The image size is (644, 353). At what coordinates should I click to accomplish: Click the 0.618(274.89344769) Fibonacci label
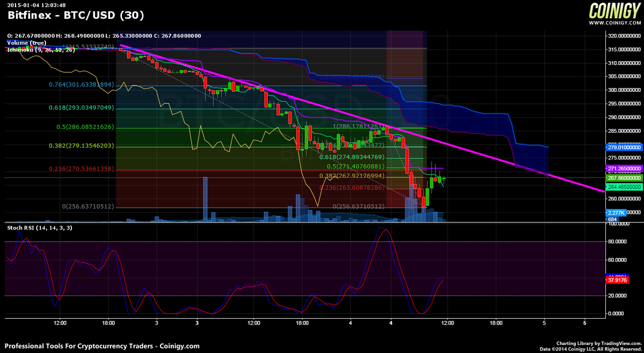[352, 157]
